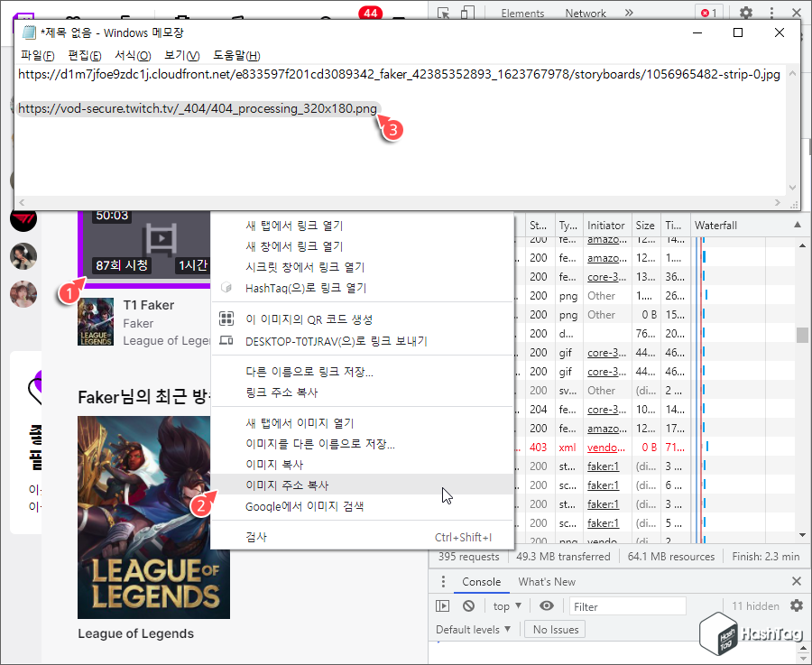Click League of Legends game cover image
The image size is (812, 665).
point(153,517)
